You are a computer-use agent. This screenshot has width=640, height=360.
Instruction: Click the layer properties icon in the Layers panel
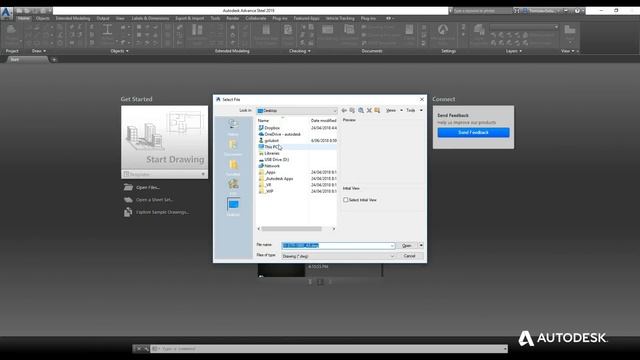coord(479,30)
